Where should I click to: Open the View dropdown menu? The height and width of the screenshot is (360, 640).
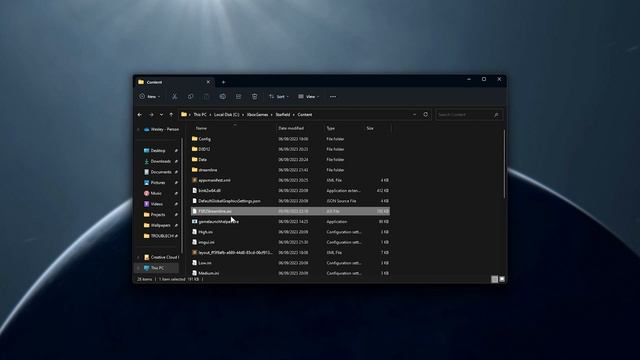coord(309,97)
